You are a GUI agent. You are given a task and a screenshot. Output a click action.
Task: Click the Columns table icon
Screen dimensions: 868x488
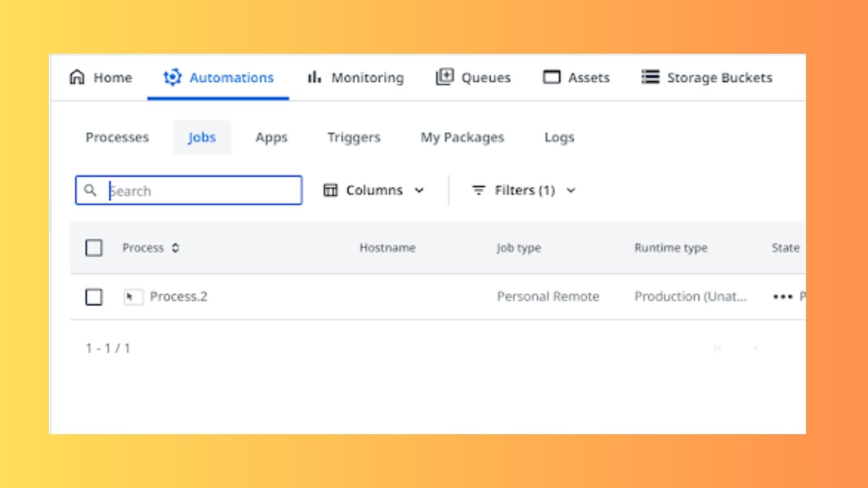[x=330, y=190]
